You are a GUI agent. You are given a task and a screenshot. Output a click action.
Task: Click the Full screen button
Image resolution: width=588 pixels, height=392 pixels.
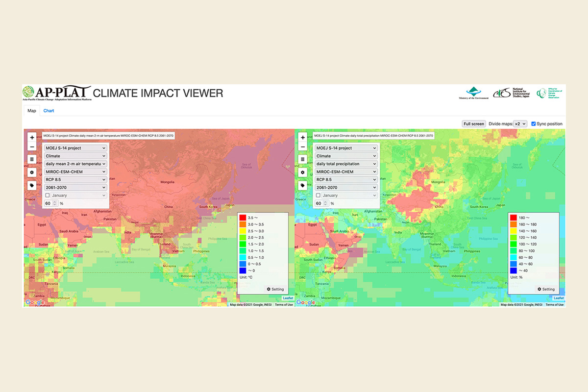474,124
